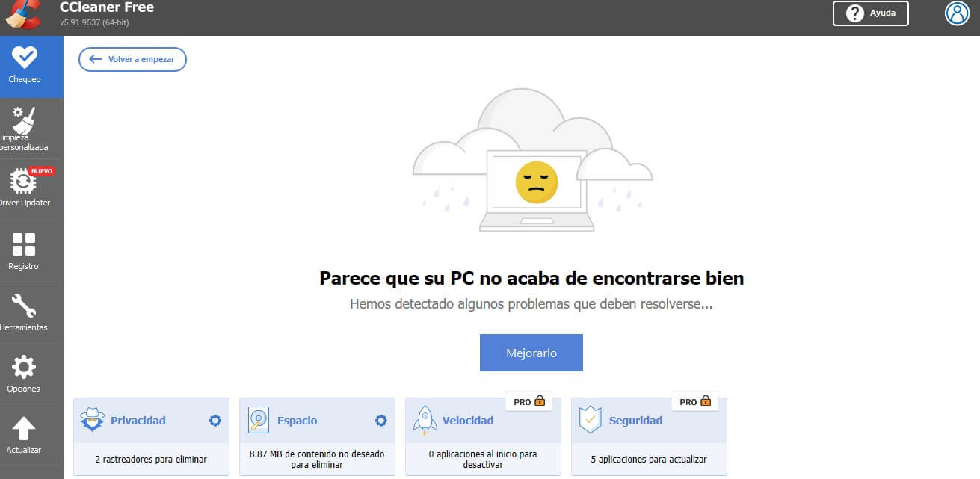Click the Mejorarlo button

point(531,353)
